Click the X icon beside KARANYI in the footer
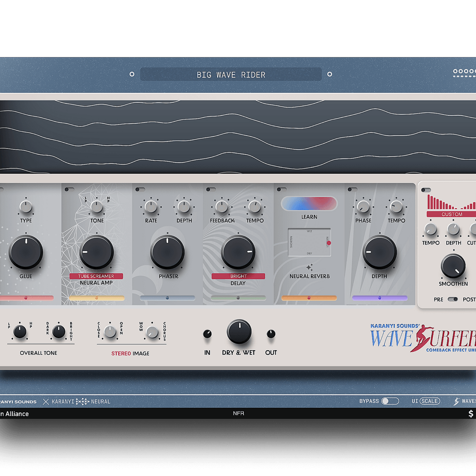The image size is (476, 476). [46, 401]
